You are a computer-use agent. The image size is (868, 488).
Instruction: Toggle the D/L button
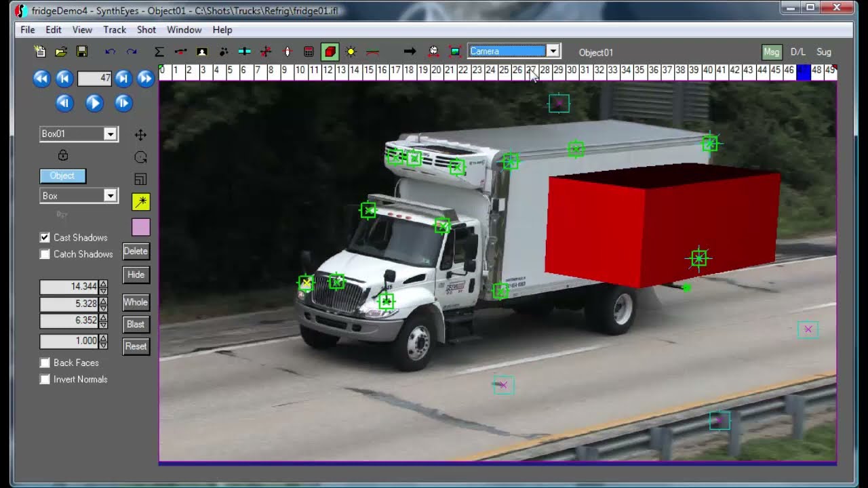pos(798,52)
